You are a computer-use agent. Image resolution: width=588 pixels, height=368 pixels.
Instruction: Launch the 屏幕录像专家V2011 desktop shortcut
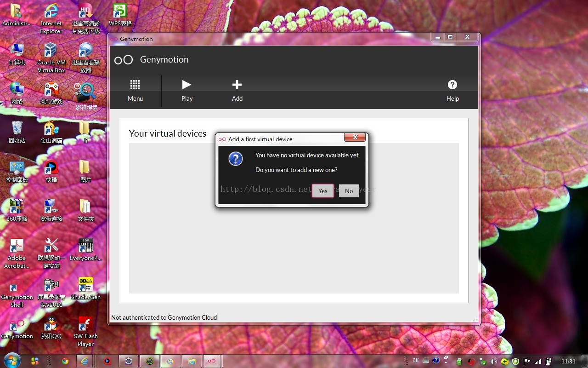tap(51, 293)
